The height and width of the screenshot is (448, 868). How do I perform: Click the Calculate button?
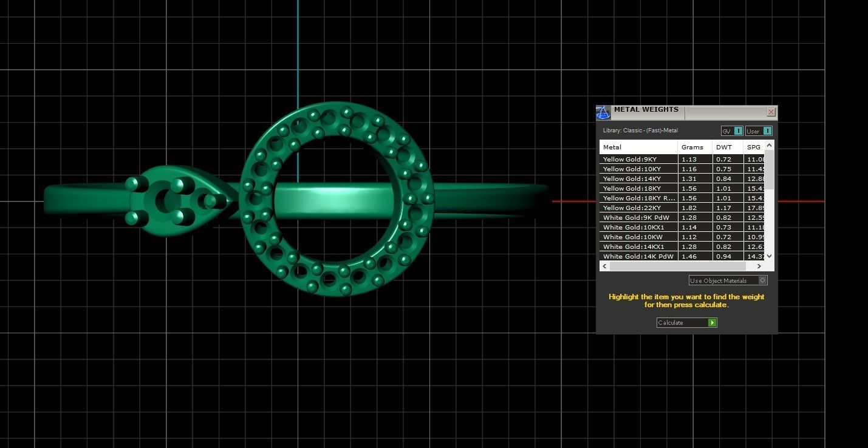point(686,322)
